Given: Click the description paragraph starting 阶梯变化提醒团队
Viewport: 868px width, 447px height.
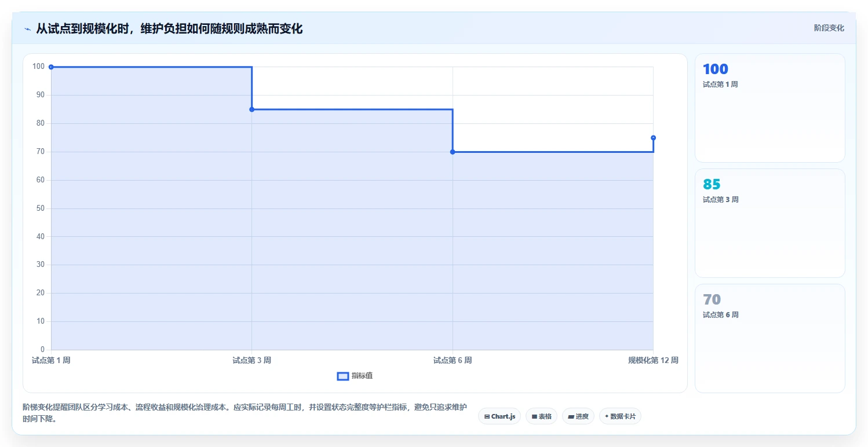Looking at the screenshot, I should click(245, 413).
